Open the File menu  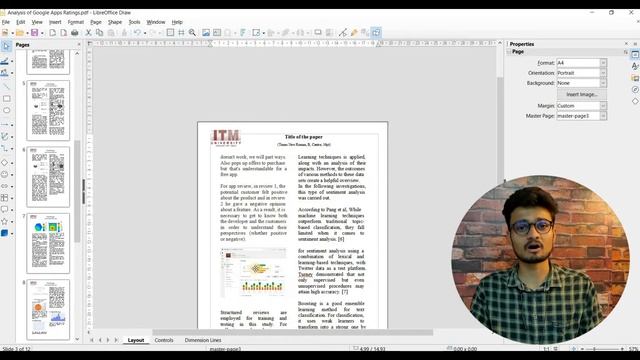(6, 22)
